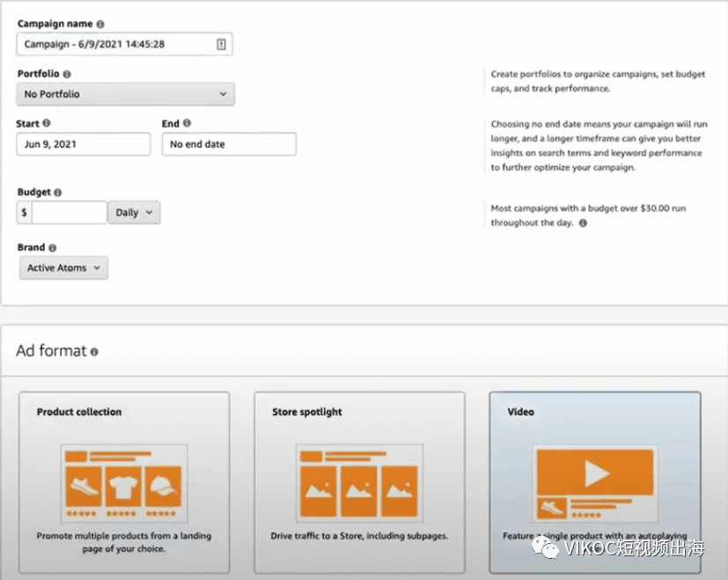Click the Campaign name info icon
This screenshot has width=728, height=580.
[x=100, y=24]
